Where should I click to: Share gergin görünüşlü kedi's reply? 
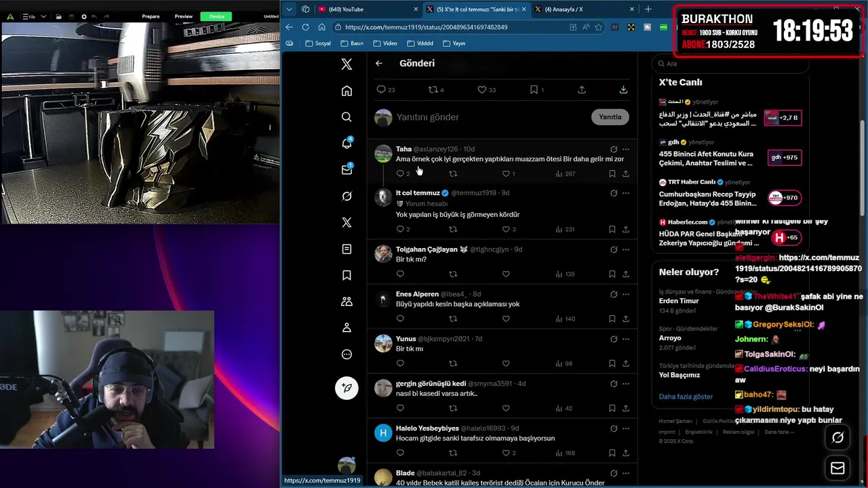click(625, 408)
